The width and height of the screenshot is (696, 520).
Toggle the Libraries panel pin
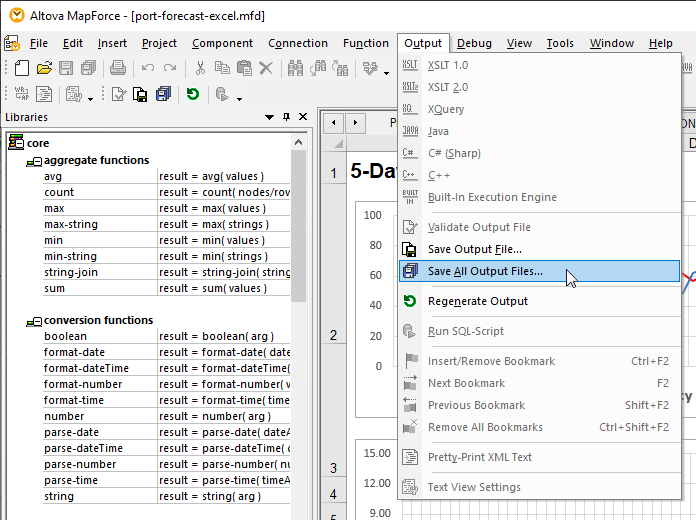tap(286, 118)
